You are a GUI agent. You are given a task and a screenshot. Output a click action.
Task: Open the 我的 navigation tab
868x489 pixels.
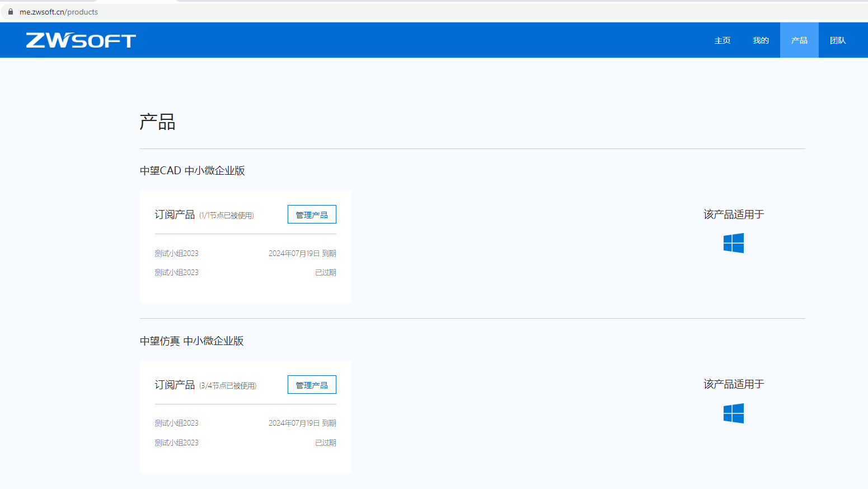click(761, 40)
